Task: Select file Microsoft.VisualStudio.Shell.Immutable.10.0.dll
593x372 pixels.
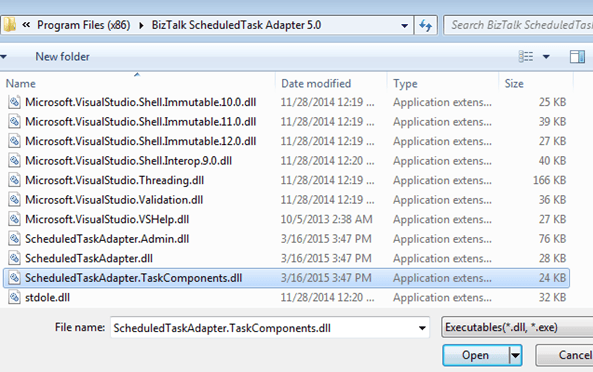Action: point(141,102)
